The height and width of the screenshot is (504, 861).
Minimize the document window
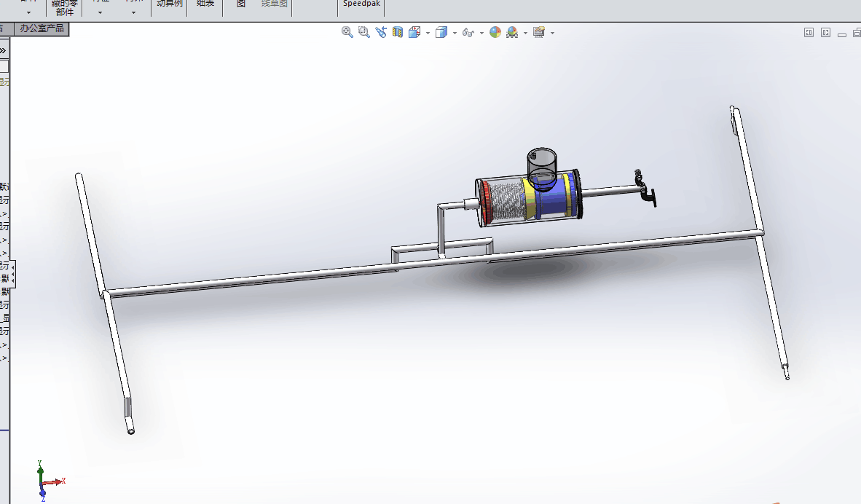(x=842, y=34)
